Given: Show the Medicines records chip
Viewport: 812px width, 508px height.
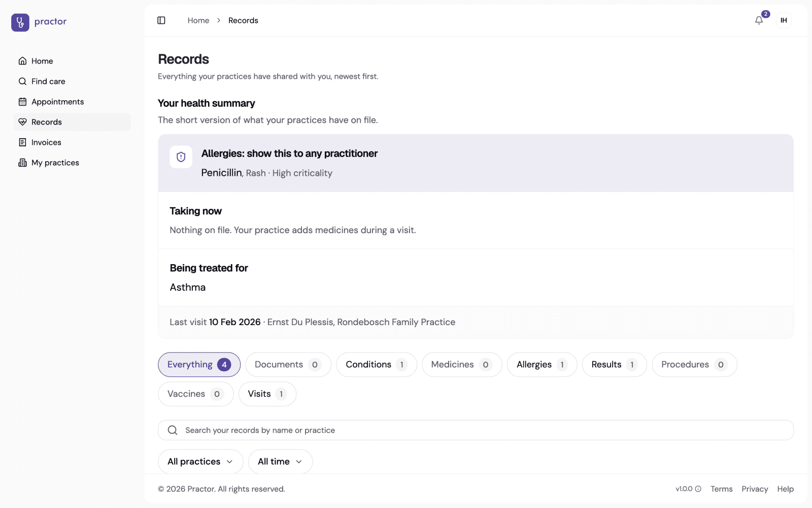Looking at the screenshot, I should coord(462,364).
